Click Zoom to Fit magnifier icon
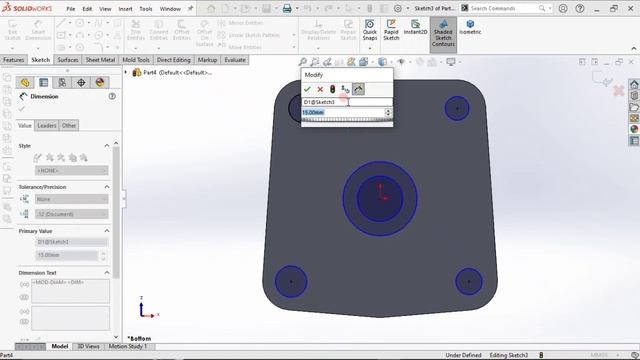Viewport: 640px width, 360px height. coord(302,62)
